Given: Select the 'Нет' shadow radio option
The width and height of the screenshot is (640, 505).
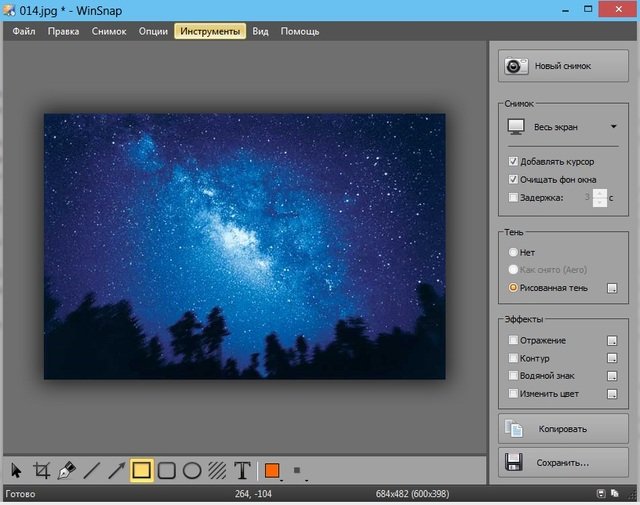Looking at the screenshot, I should [x=514, y=252].
